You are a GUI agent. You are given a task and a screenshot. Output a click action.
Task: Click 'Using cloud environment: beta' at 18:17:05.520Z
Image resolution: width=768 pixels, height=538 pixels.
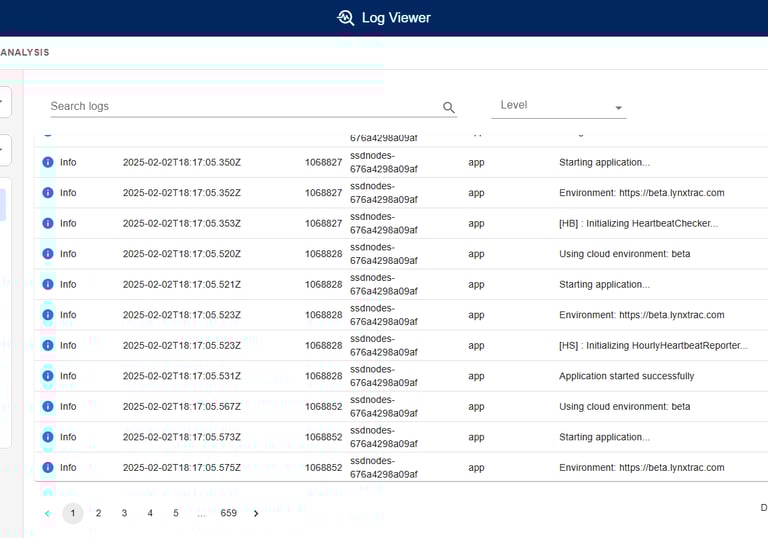pyautogui.click(x=624, y=254)
